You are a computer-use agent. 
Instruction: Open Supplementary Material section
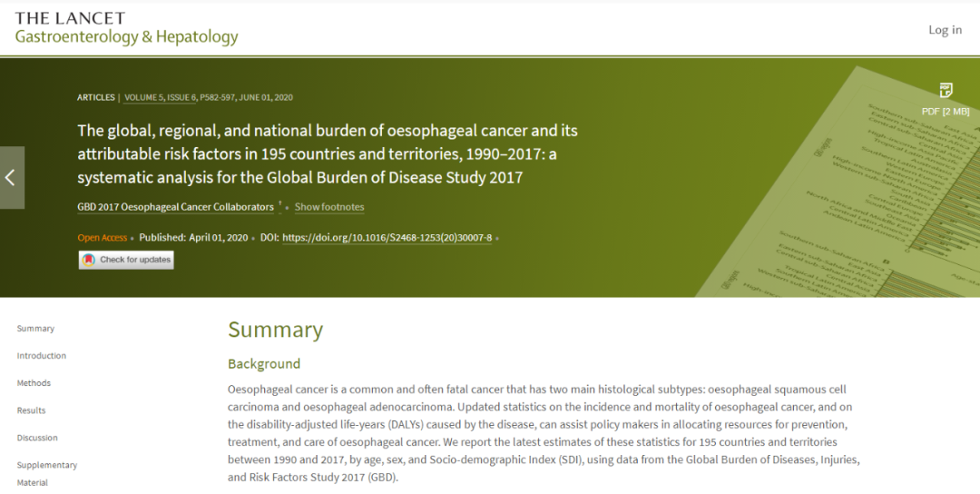point(47,473)
